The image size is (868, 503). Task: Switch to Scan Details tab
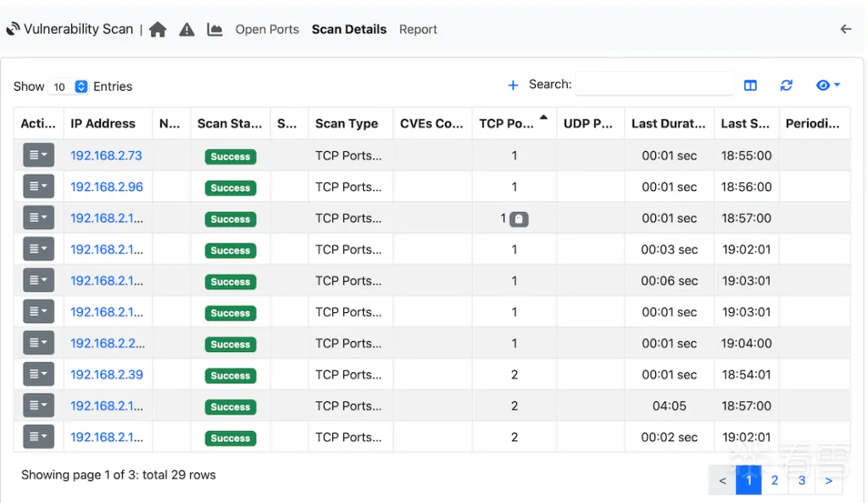(x=348, y=30)
